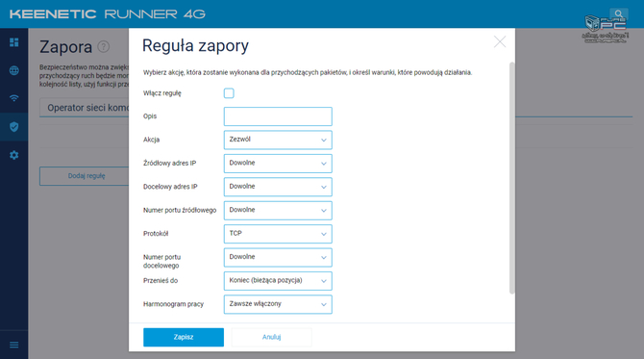Image resolution: width=644 pixels, height=359 pixels.
Task: Open the Internet globe icon in sidebar
Action: point(14,70)
